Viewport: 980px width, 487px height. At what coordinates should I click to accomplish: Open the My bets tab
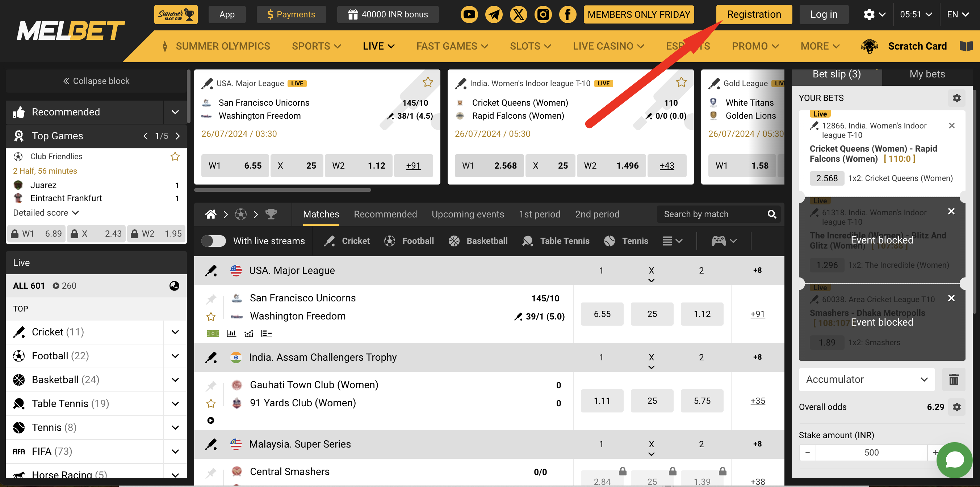pyautogui.click(x=927, y=74)
